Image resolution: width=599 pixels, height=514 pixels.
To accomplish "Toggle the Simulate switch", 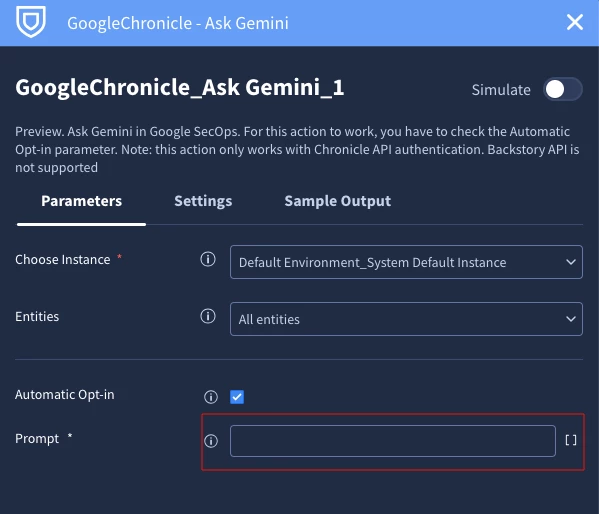I will click(563, 89).
